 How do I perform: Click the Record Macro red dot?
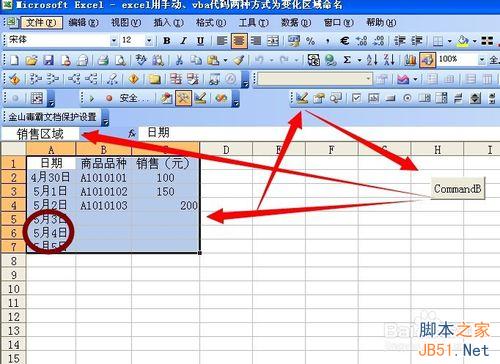pos(109,98)
